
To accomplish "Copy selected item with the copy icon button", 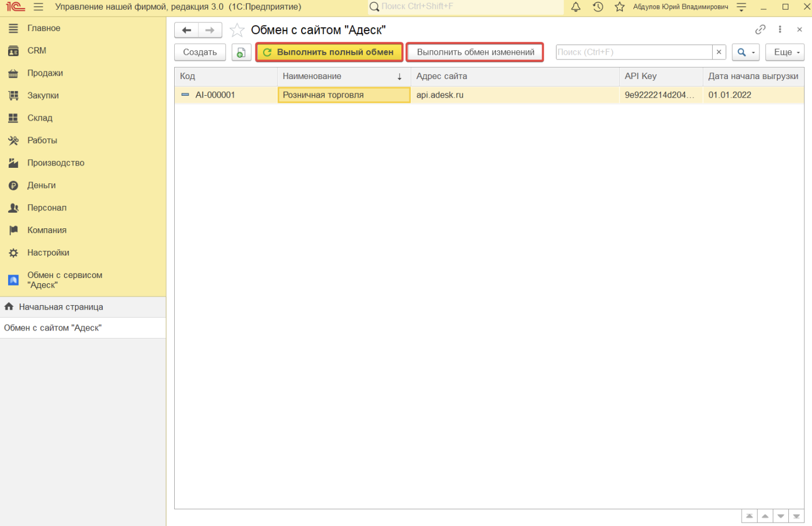I will click(x=241, y=52).
